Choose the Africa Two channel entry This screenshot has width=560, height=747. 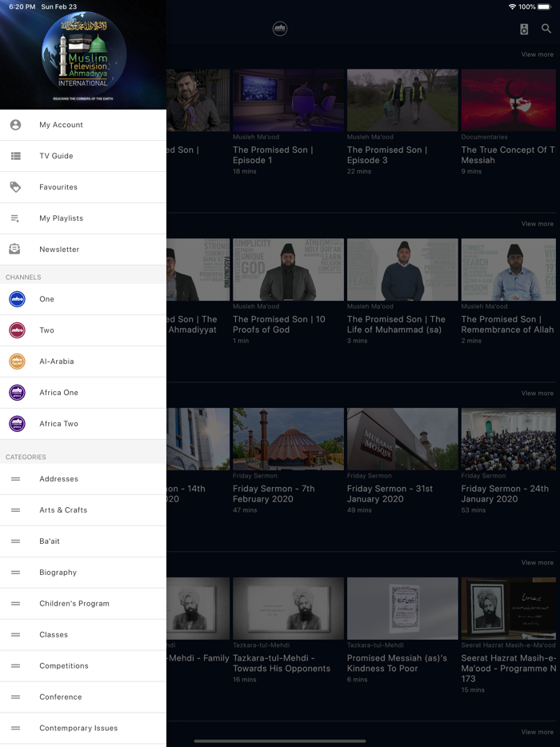click(x=83, y=424)
